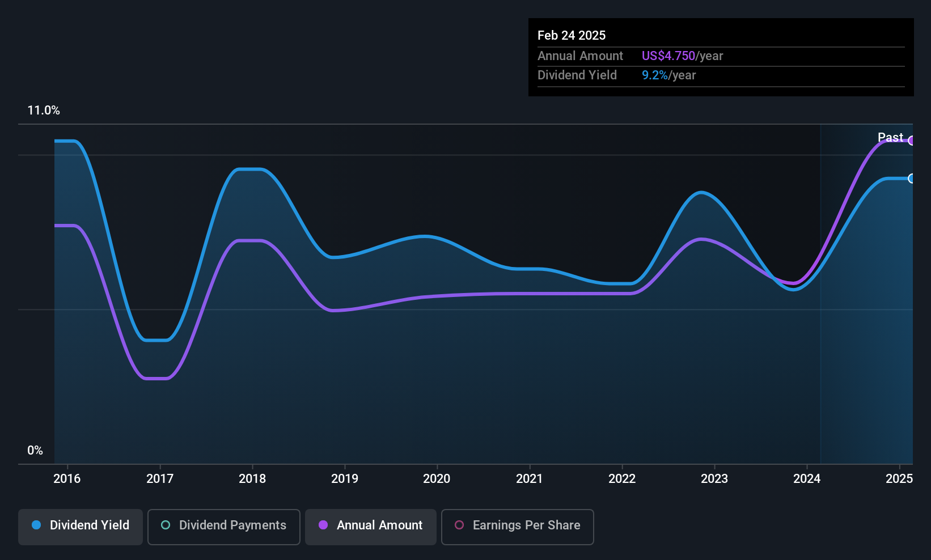Click the blue Dividend Yield endpoint marker
The height and width of the screenshot is (560, 931).
tap(912, 179)
